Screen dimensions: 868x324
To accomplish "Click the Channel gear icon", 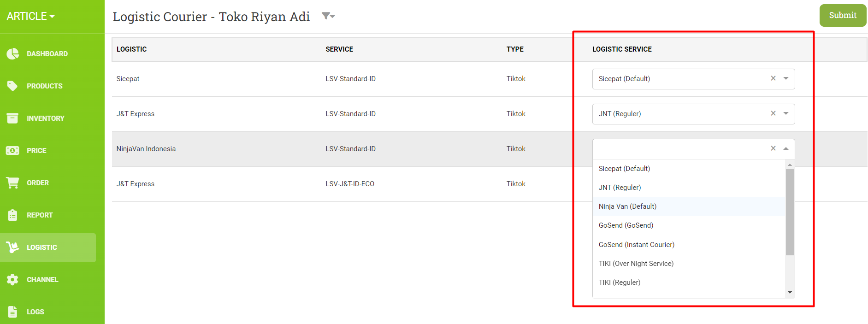I will [13, 280].
